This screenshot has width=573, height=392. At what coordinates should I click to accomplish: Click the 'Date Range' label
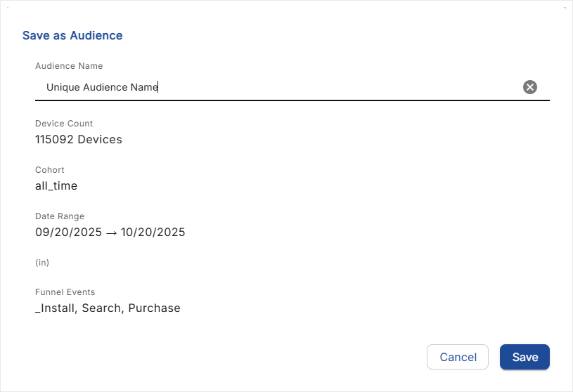[60, 216]
